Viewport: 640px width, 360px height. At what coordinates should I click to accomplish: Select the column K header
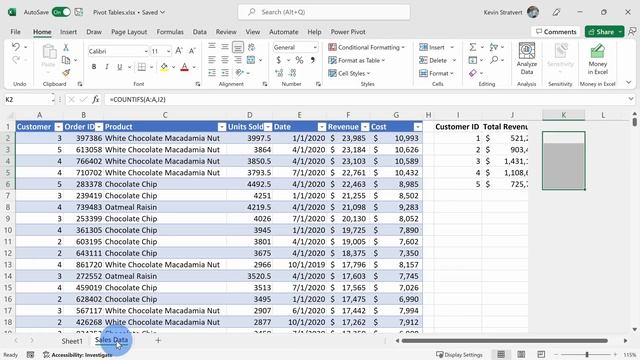click(x=563, y=115)
